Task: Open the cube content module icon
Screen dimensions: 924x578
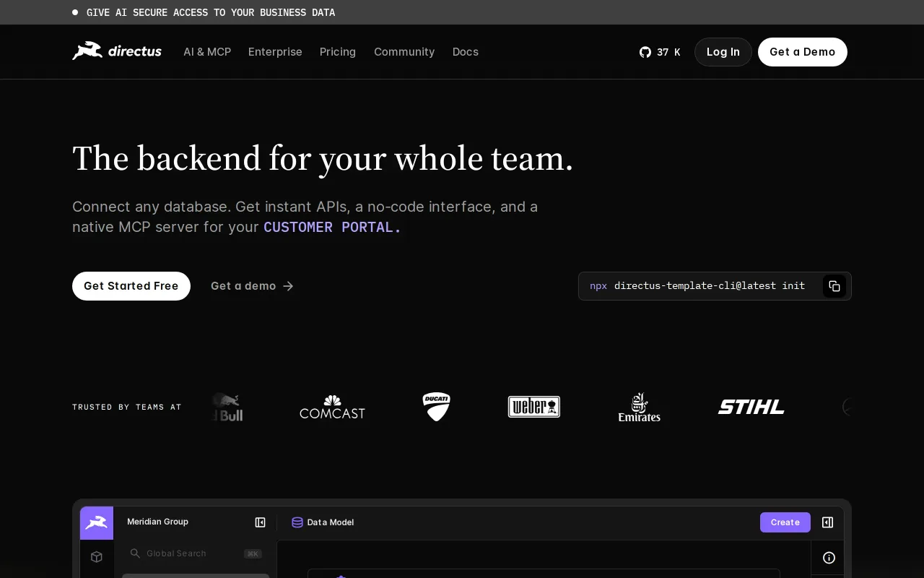Action: click(97, 557)
